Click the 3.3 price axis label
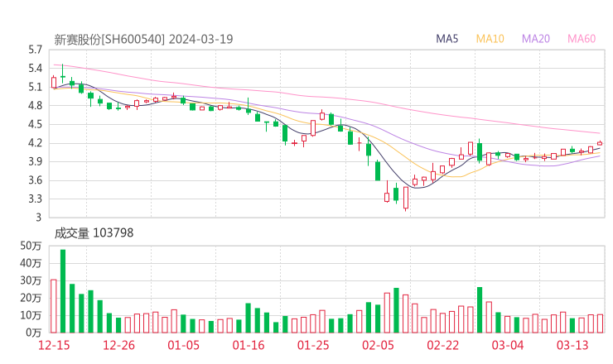 click(35, 199)
